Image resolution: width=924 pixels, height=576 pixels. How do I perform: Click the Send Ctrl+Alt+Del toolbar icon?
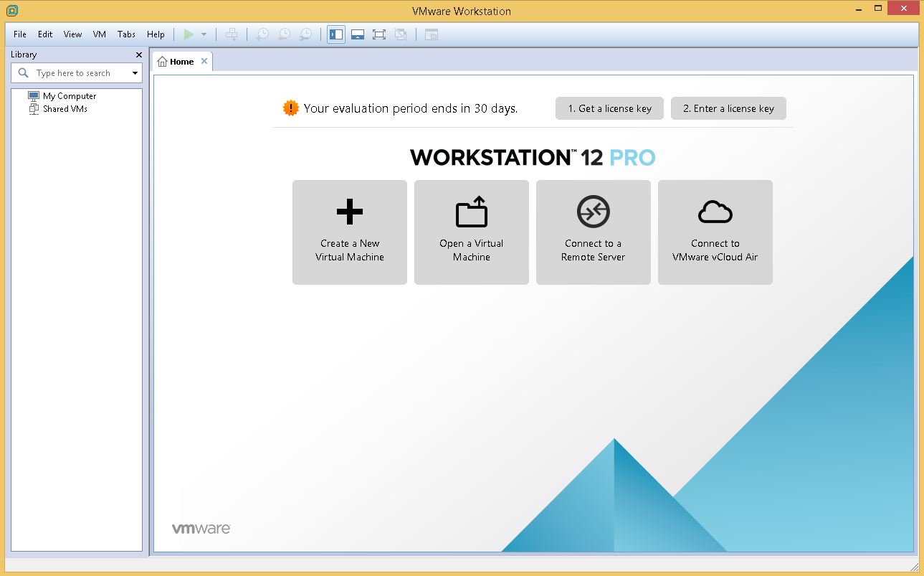pos(231,34)
